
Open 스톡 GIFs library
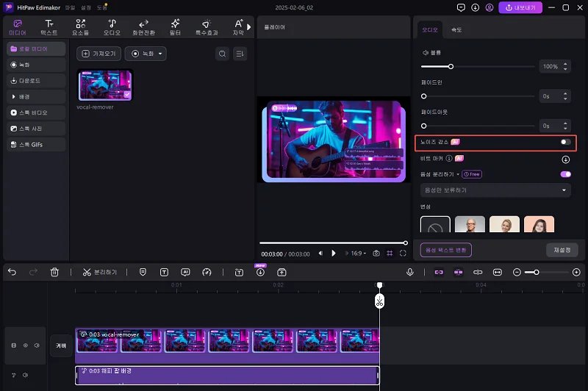pos(36,144)
